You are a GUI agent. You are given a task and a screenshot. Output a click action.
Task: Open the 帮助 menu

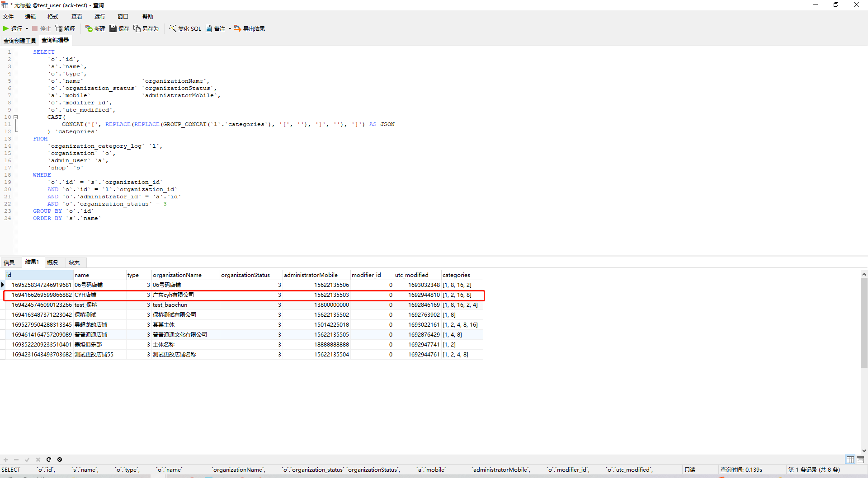(x=148, y=16)
